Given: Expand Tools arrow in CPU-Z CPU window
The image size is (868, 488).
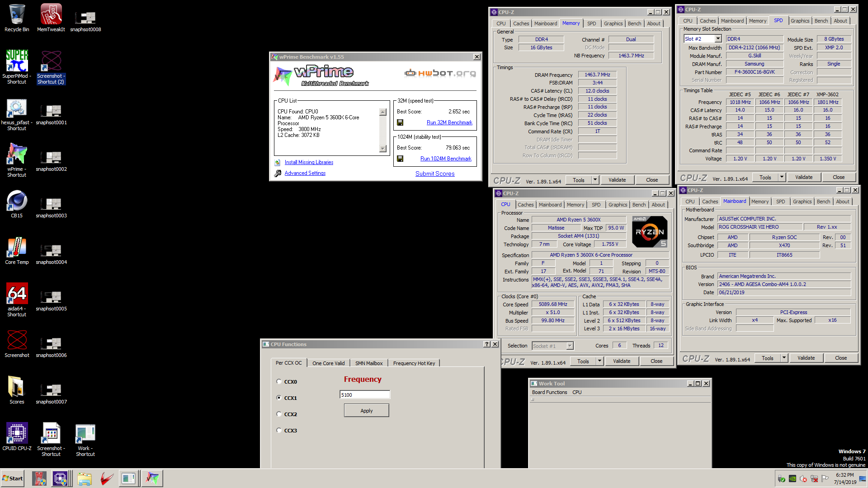Looking at the screenshot, I should pyautogui.click(x=599, y=361).
